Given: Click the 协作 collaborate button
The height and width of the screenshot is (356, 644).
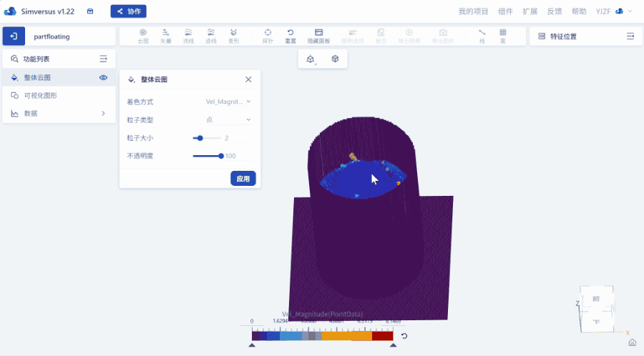Looking at the screenshot, I should 129,11.
